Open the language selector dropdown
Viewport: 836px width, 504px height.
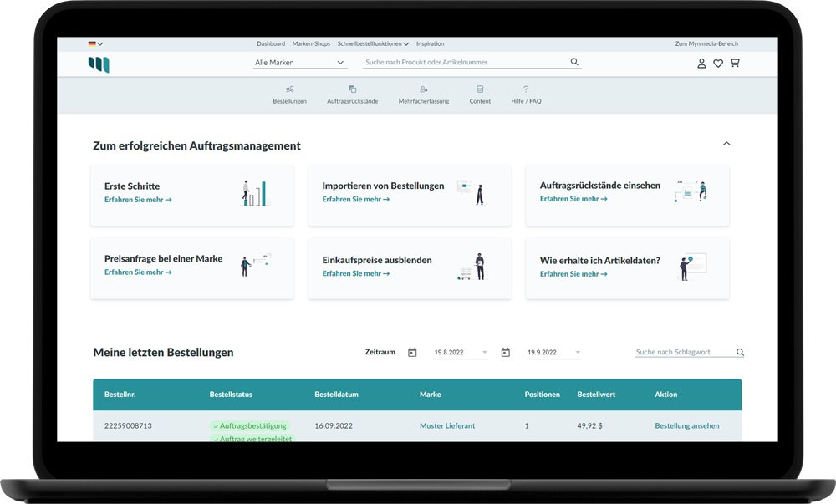(x=94, y=42)
